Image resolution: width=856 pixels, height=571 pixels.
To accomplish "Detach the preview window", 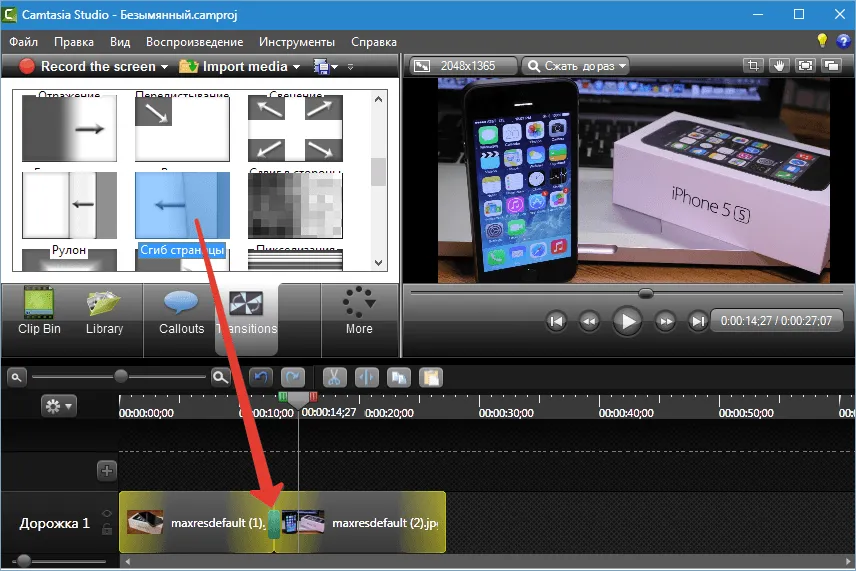I will tap(831, 66).
